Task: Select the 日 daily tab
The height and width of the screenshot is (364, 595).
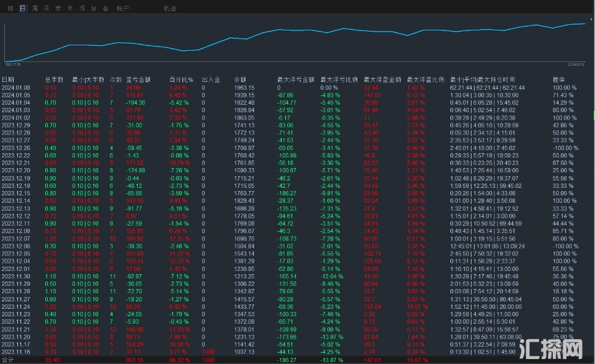Action: click(x=23, y=8)
